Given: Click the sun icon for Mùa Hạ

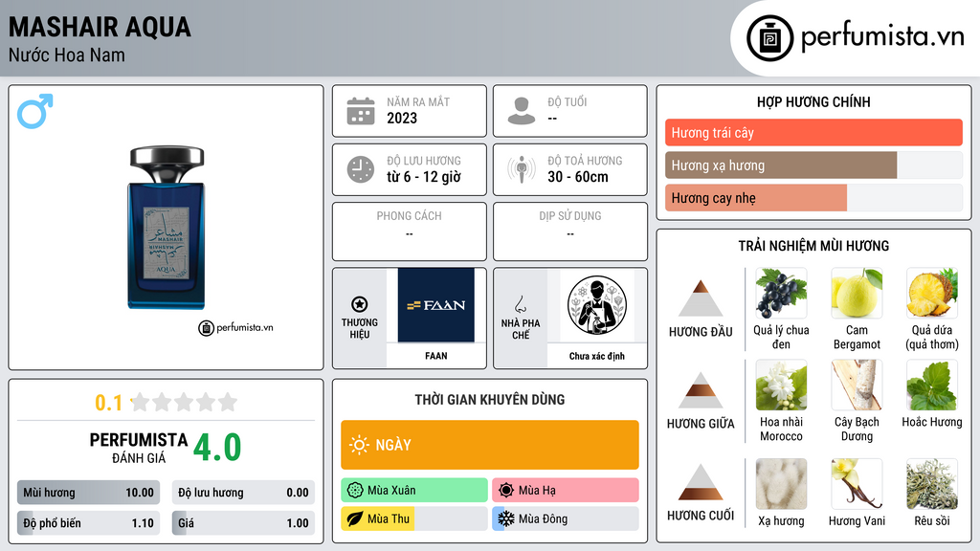Looking at the screenshot, I should coord(506,491).
